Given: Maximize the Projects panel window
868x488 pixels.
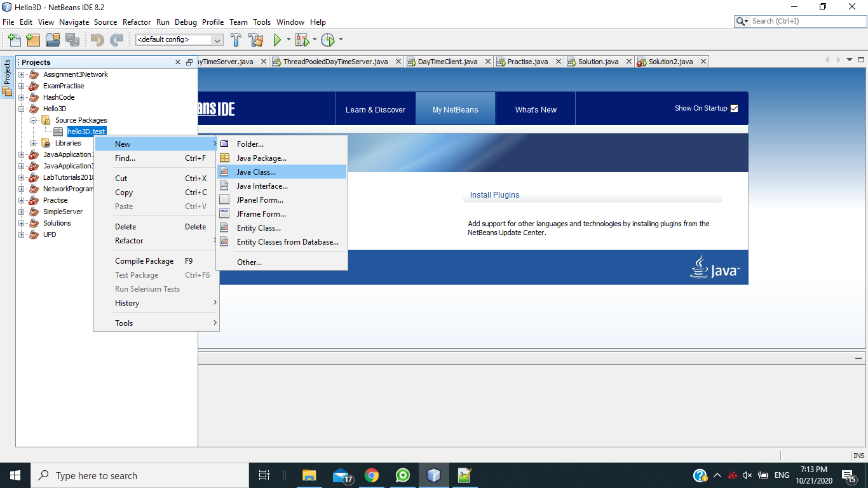Looking at the screenshot, I should pos(189,62).
